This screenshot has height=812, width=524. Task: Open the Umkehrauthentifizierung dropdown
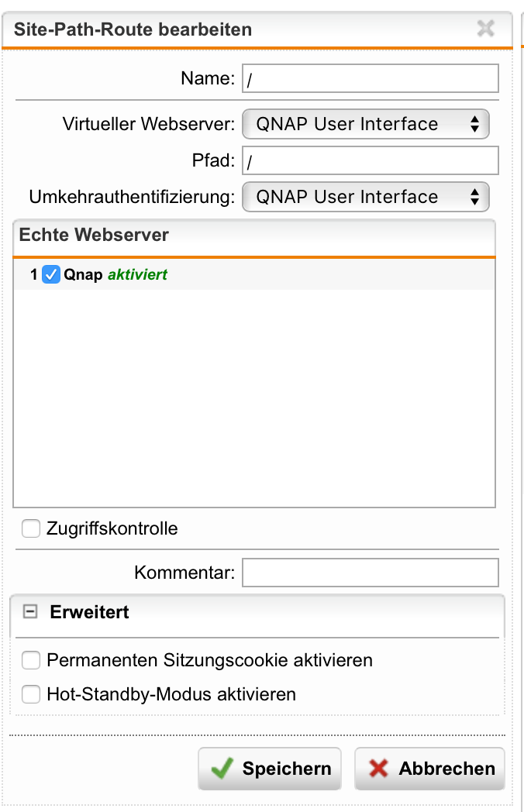pos(366,197)
